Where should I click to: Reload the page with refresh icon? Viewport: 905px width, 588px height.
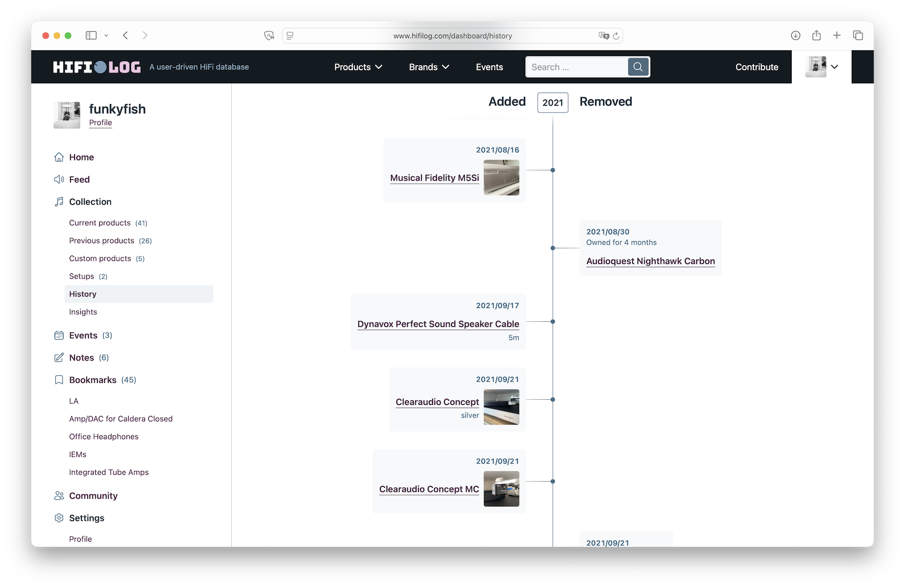point(616,36)
